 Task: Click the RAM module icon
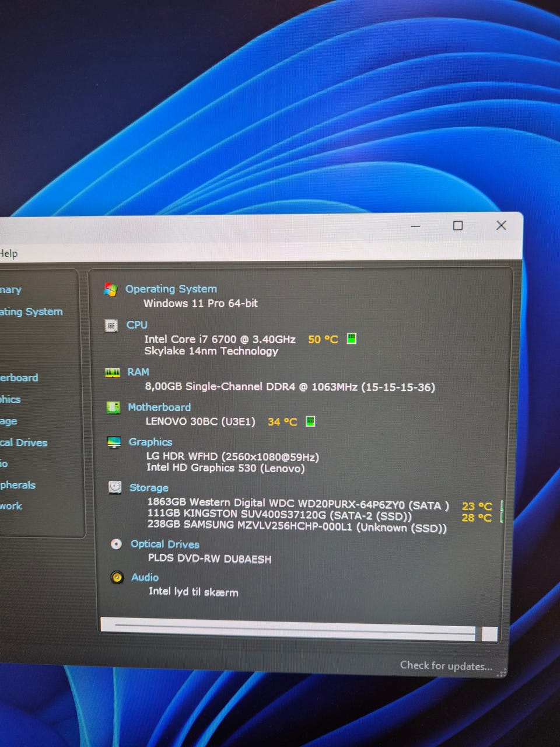[113, 372]
